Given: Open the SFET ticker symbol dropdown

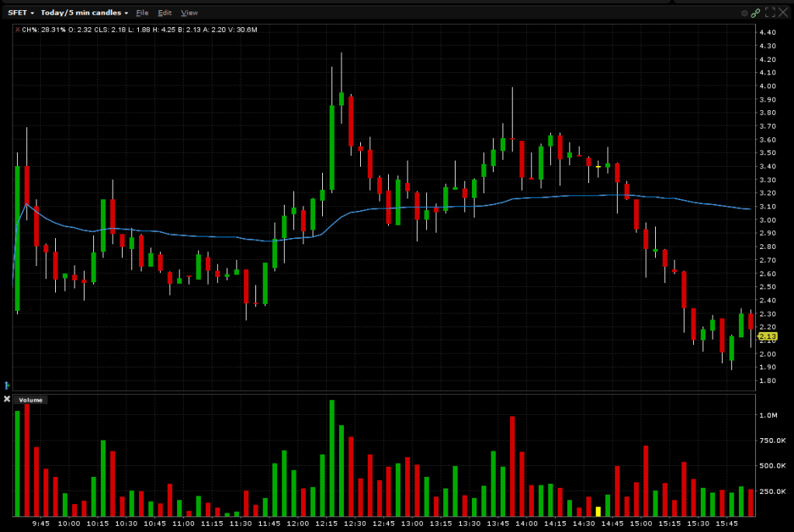Looking at the screenshot, I should (x=21, y=12).
